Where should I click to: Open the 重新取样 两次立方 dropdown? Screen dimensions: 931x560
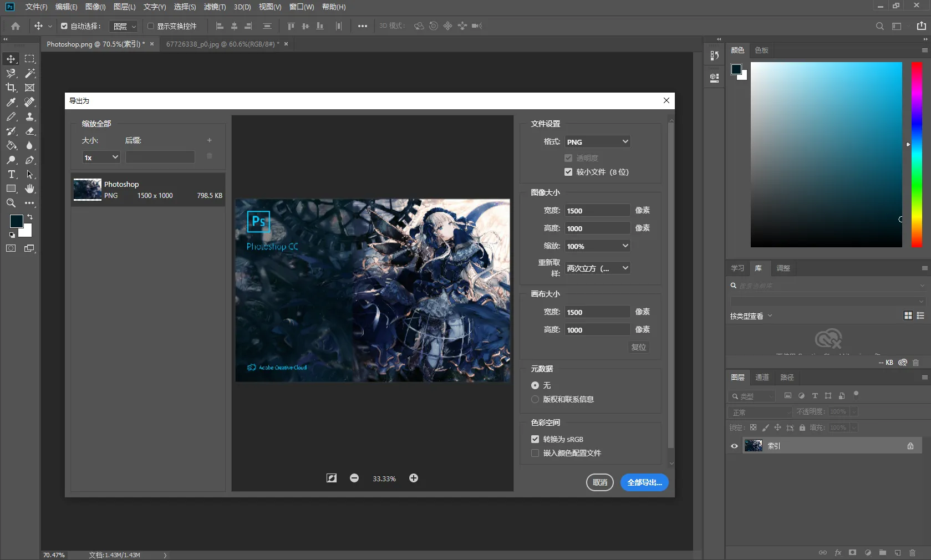598,268
